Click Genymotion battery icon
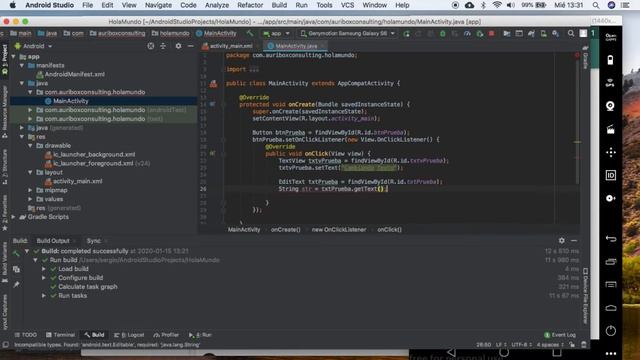Image resolution: width=640 pixels, height=360 pixels. [x=610, y=60]
